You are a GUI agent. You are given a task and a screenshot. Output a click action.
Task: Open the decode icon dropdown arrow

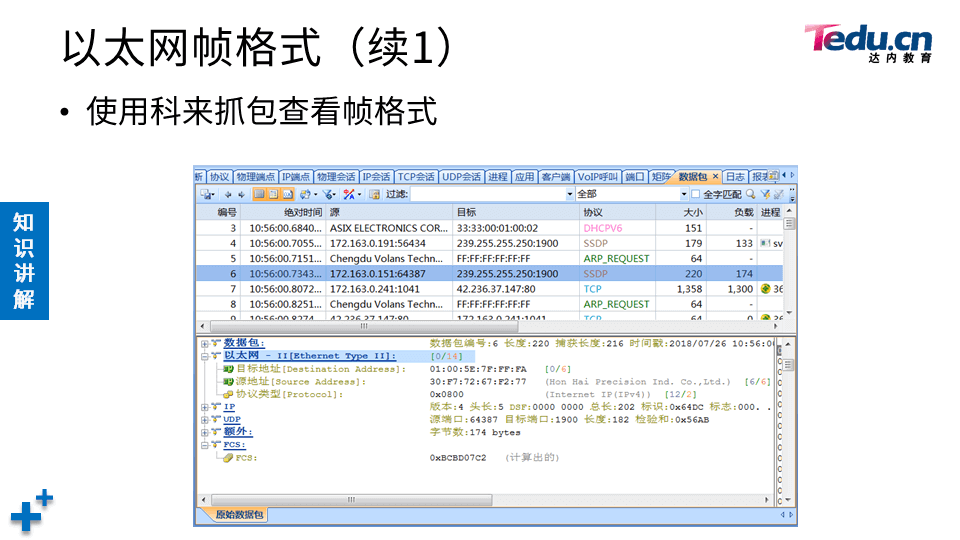click(359, 195)
